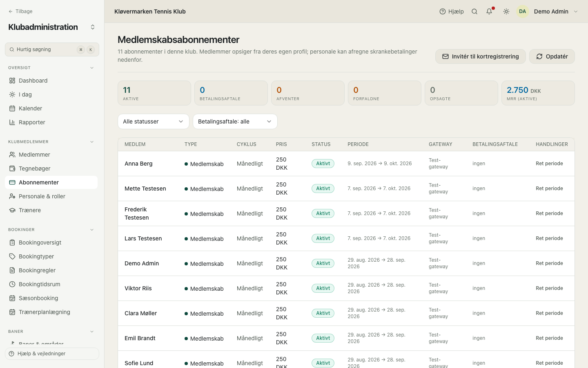Open Rapporter in the sidebar

52,122
